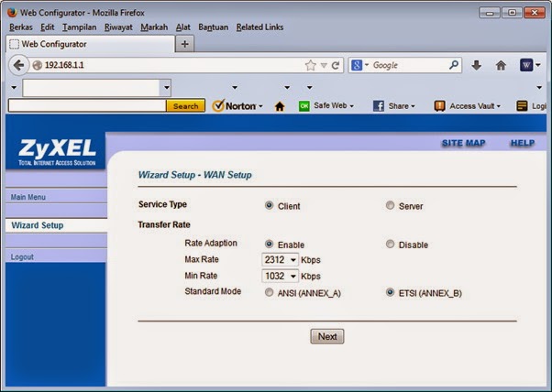The image size is (552, 392).
Task: Click the W icon dropdown arrow
Action: click(x=538, y=65)
